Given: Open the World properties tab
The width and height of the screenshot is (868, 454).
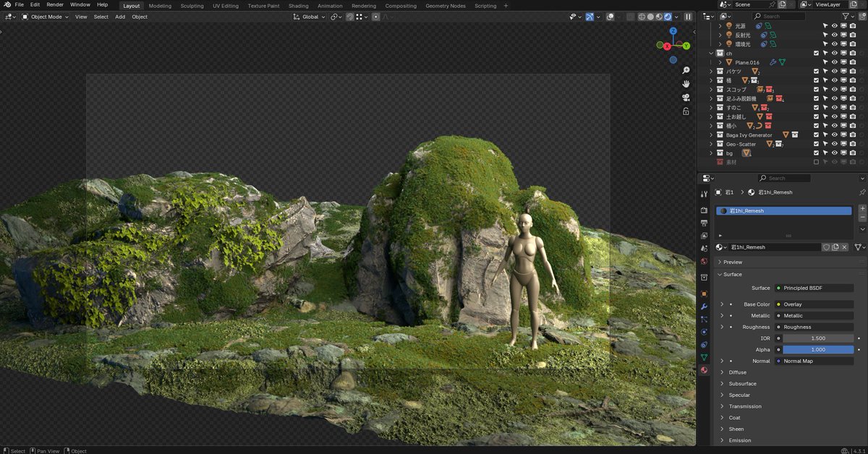Looking at the screenshot, I should 704,262.
